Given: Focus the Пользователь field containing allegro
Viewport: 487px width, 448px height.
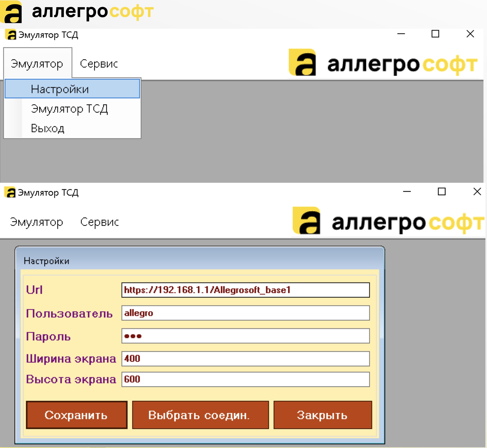Looking at the screenshot, I should (x=246, y=313).
